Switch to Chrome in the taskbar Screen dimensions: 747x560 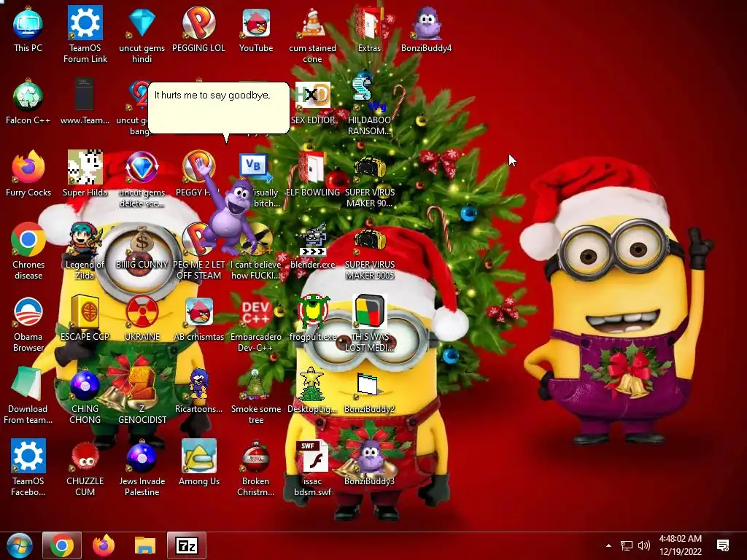point(62,545)
